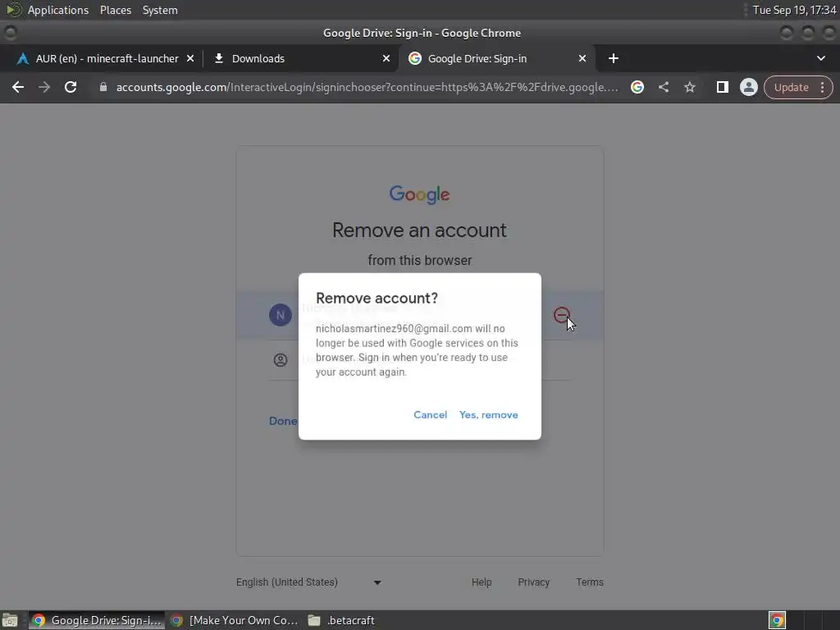The image size is (840, 630).
Task: Click the padlock site info icon
Action: point(103,87)
